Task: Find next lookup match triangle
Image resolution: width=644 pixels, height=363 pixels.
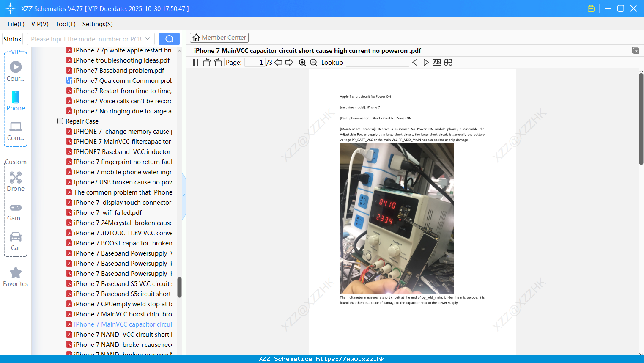Action: point(426,63)
